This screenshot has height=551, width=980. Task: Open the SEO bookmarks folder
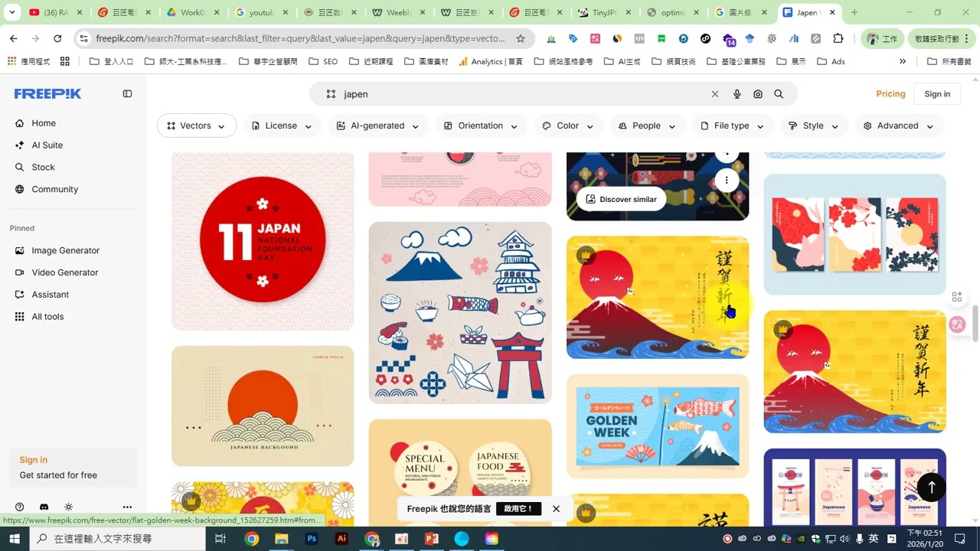(323, 61)
